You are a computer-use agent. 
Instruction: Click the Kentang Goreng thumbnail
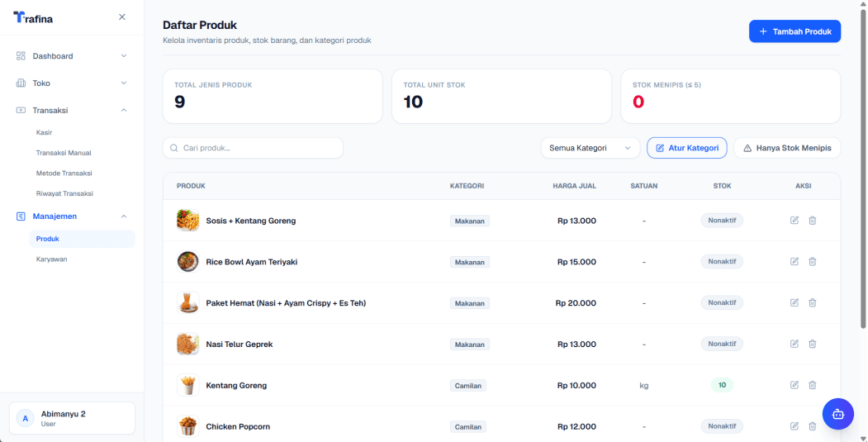(187, 385)
